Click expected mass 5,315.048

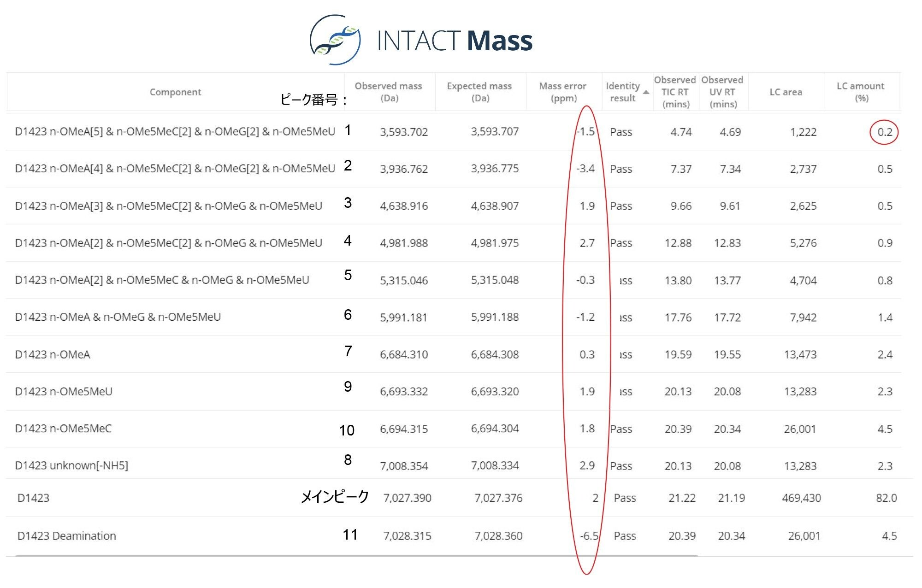495,280
